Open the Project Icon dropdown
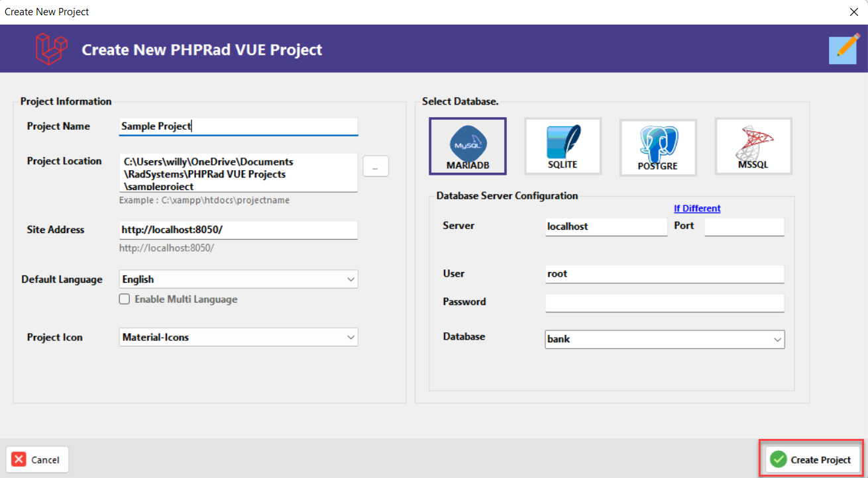The image size is (868, 478). pyautogui.click(x=239, y=337)
